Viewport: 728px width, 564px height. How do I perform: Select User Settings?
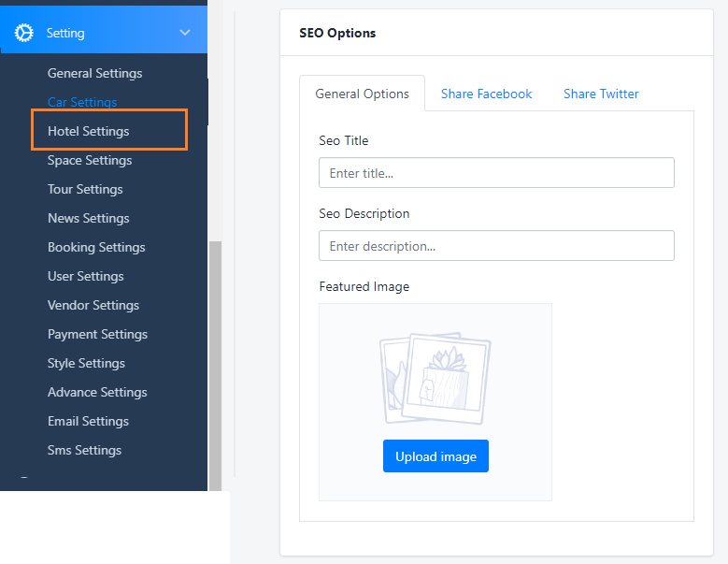(86, 276)
